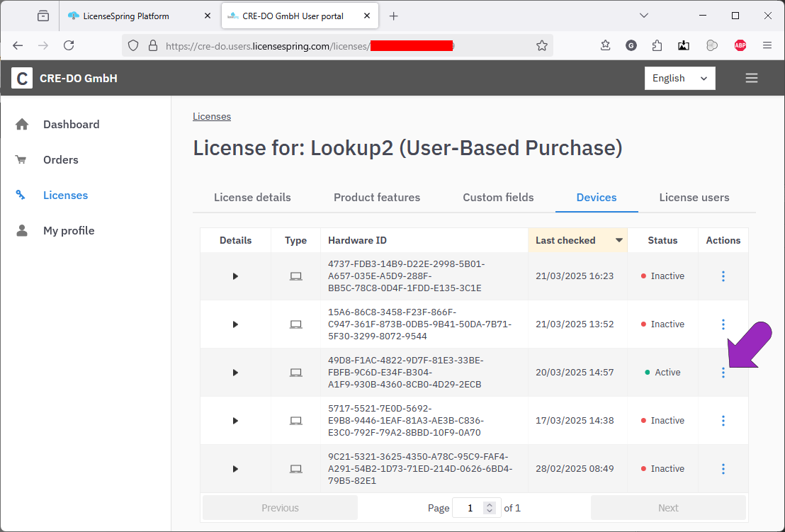Click hardware ID starting 9C21-5321
The image size is (785, 532).
click(x=420, y=469)
